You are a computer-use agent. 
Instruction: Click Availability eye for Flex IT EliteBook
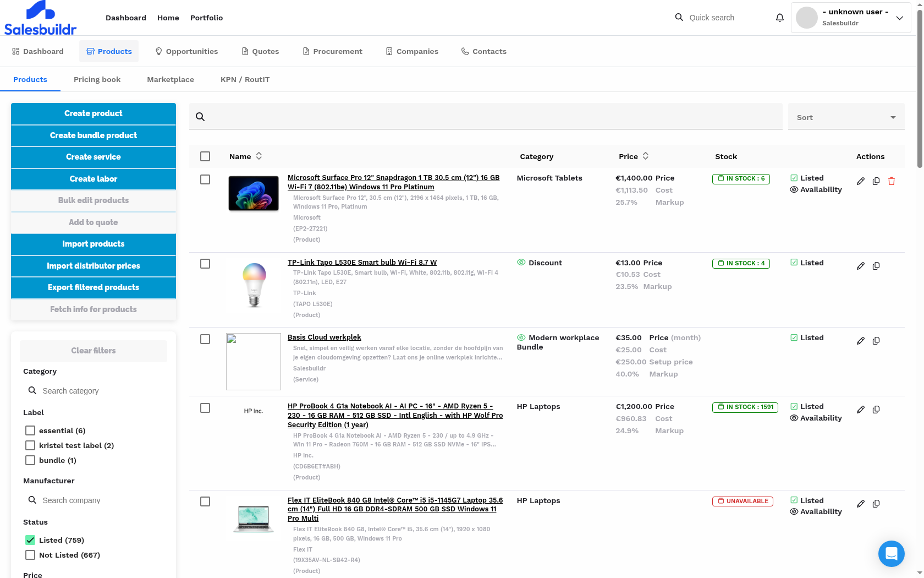click(x=794, y=511)
